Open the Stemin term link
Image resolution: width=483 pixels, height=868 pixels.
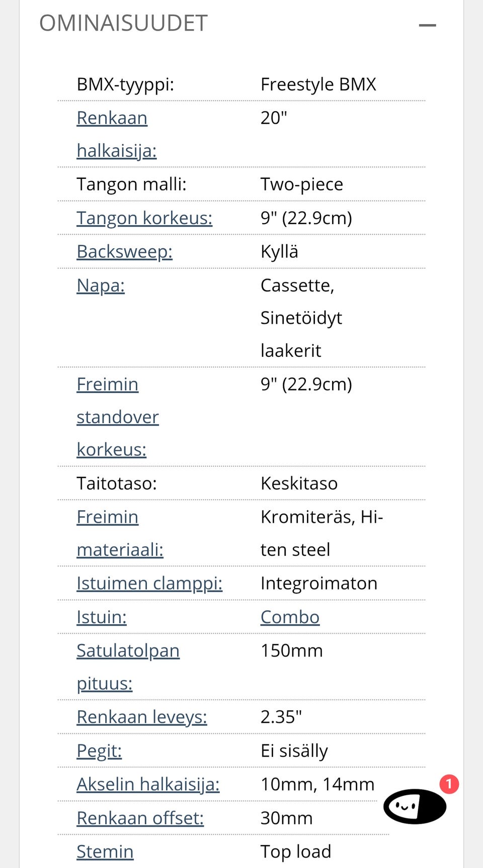[105, 852]
